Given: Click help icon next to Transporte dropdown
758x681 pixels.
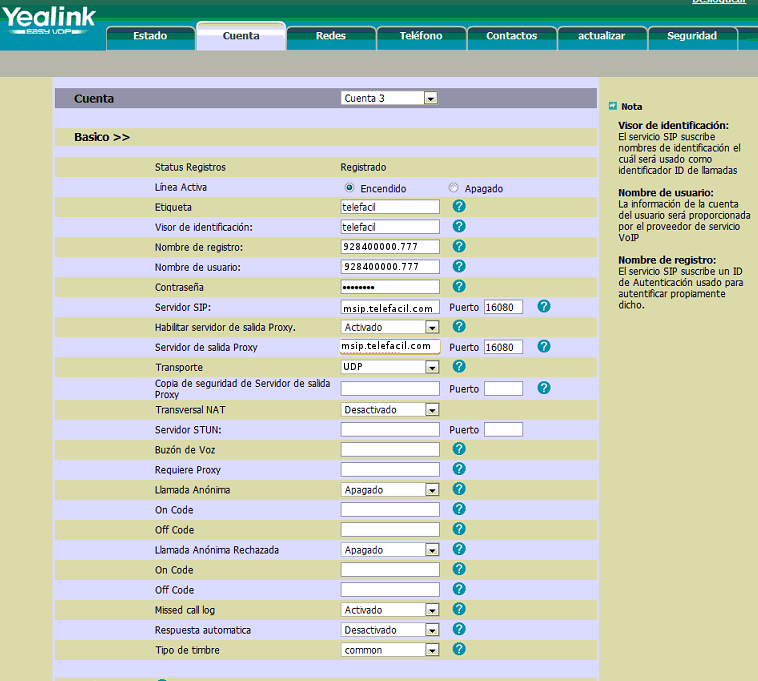Looking at the screenshot, I should click(459, 366).
